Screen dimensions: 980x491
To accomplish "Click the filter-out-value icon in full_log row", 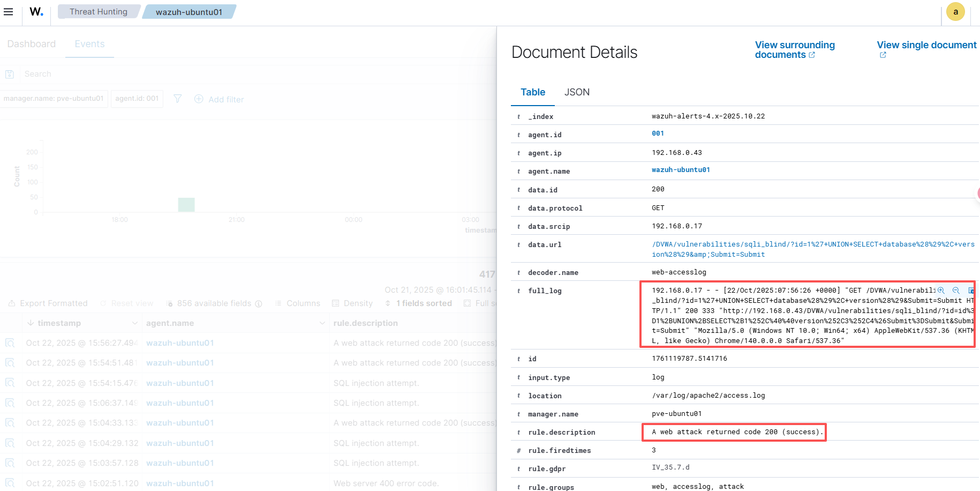I will (x=956, y=291).
